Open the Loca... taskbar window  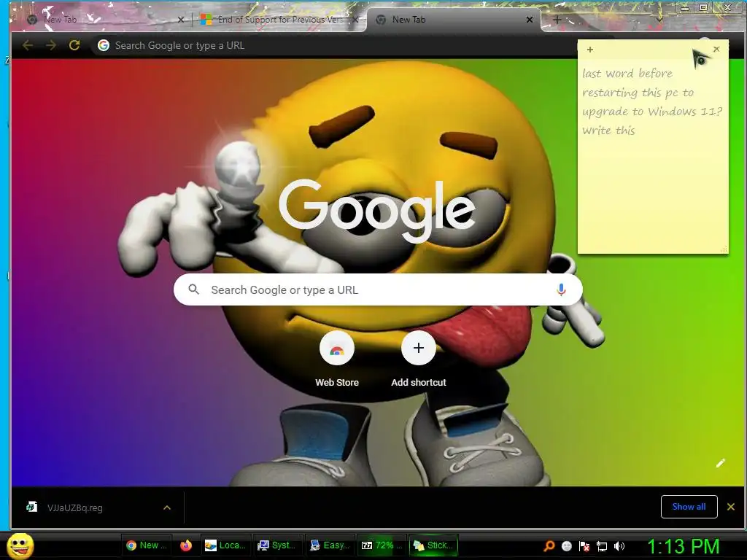click(225, 545)
